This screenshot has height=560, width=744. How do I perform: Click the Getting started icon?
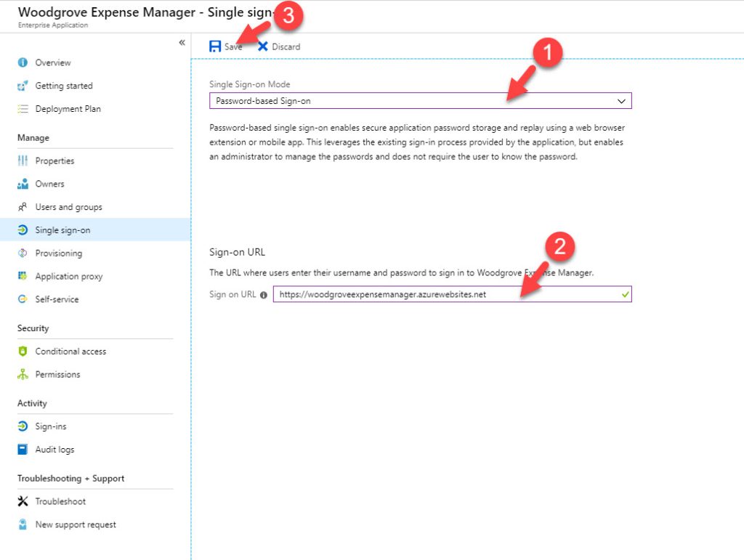tap(23, 86)
